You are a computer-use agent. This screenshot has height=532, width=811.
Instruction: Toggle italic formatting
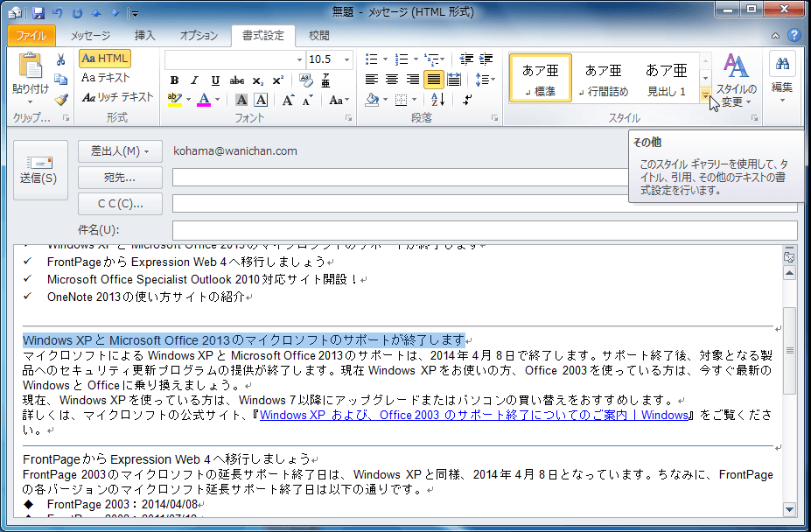pyautogui.click(x=194, y=80)
